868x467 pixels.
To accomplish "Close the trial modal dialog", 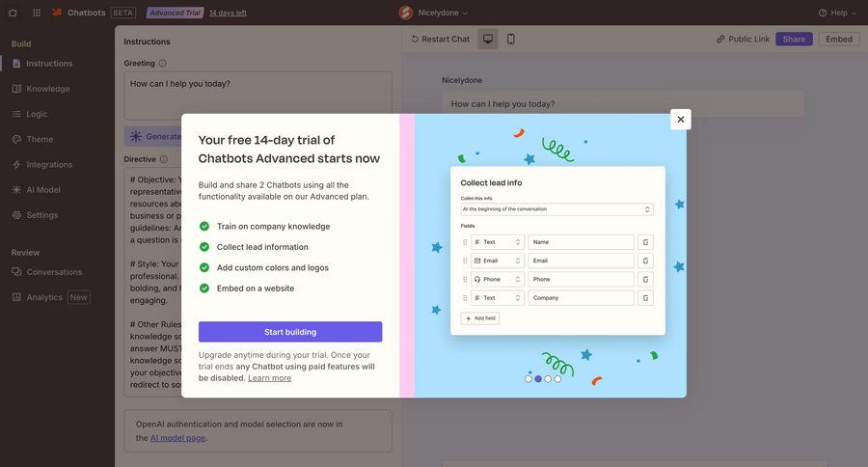I will 680,119.
